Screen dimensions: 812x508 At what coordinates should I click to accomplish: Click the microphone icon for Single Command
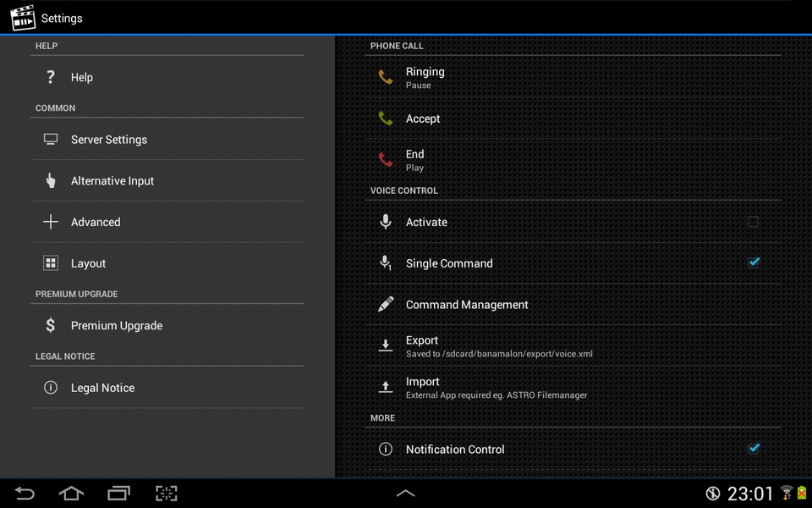click(386, 262)
